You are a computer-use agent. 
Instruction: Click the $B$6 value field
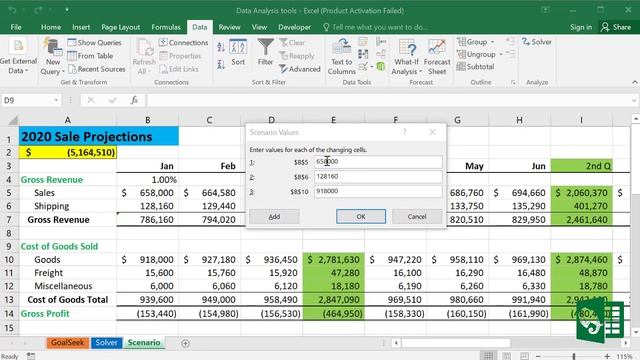point(378,176)
